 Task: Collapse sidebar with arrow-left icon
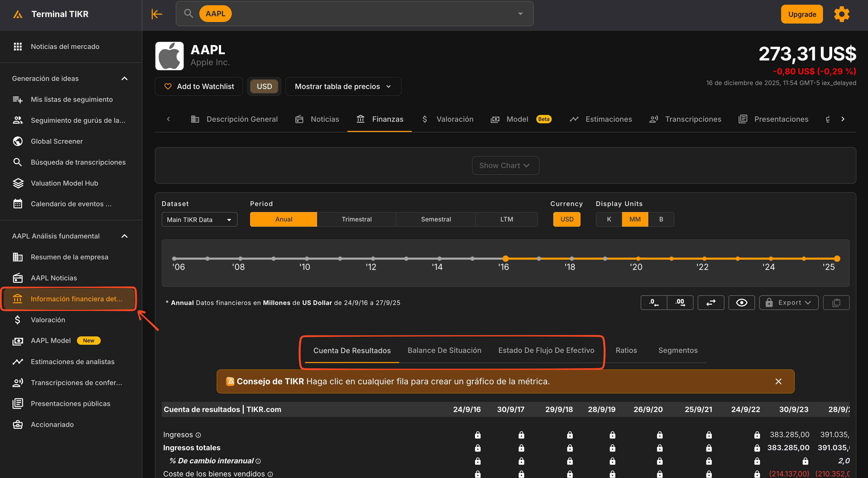point(157,14)
